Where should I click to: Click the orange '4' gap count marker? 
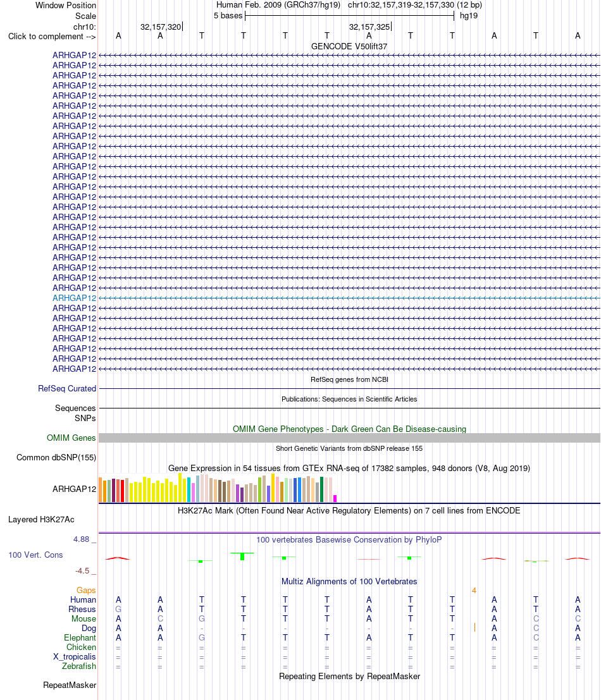474,591
